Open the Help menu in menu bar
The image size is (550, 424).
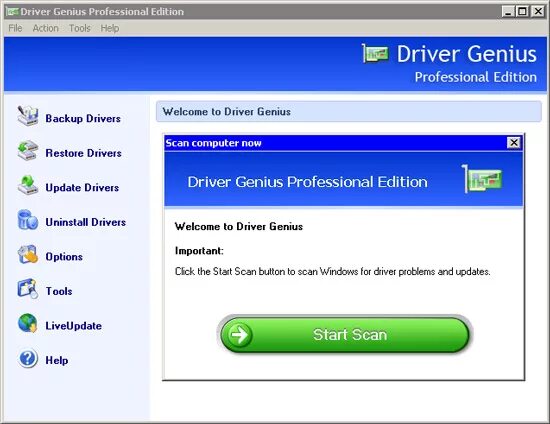coord(110,28)
